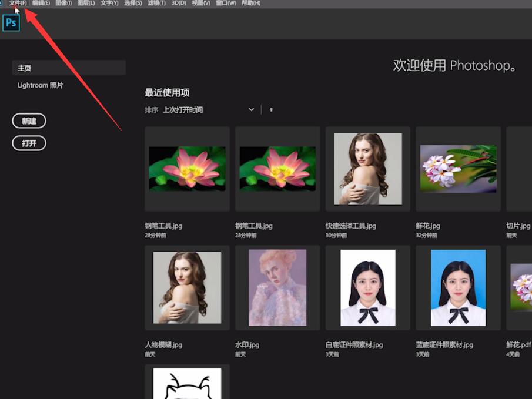Open the 帮助(H) menu
The height and width of the screenshot is (399, 532).
coord(251,3)
